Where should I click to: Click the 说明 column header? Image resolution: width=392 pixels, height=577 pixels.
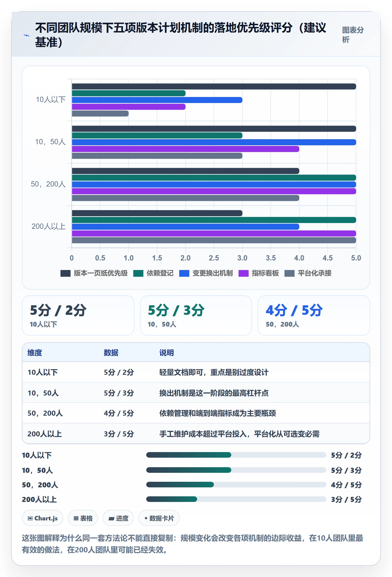click(167, 353)
